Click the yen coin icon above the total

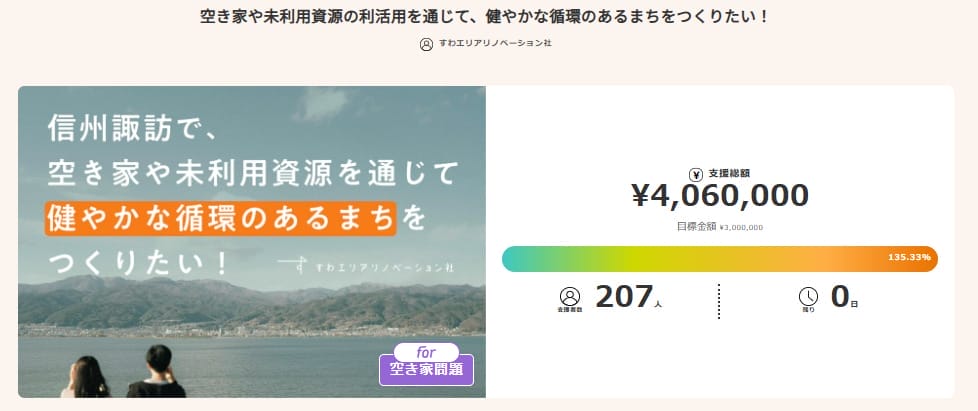697,173
